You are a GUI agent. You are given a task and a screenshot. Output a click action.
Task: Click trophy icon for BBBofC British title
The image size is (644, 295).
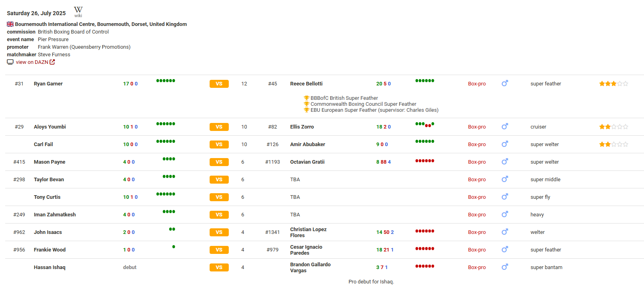[x=307, y=98]
